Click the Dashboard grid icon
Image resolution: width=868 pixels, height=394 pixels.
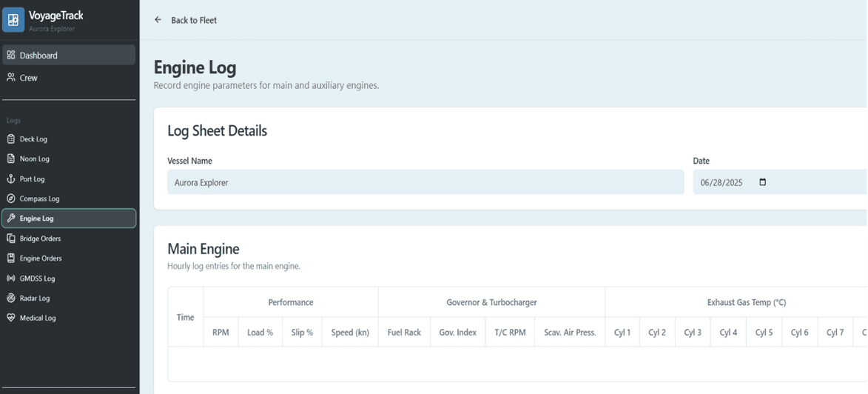click(11, 56)
